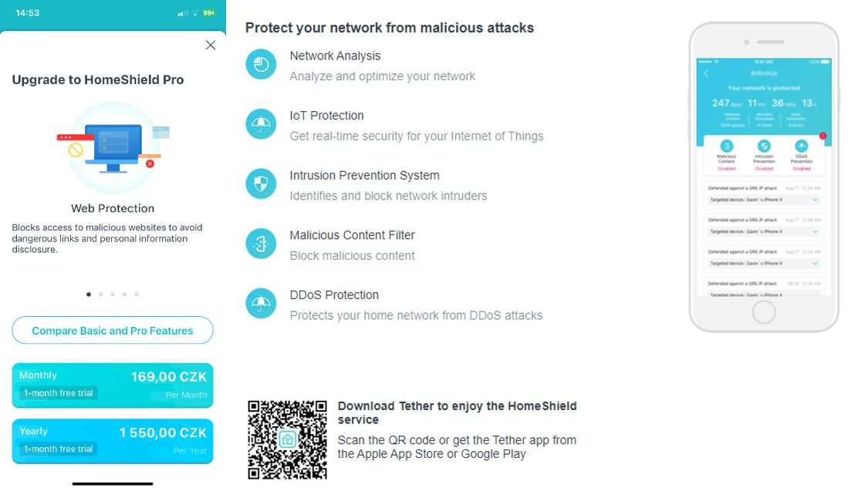Close the Upgrade to HomeShield Pro dialog

211,45
